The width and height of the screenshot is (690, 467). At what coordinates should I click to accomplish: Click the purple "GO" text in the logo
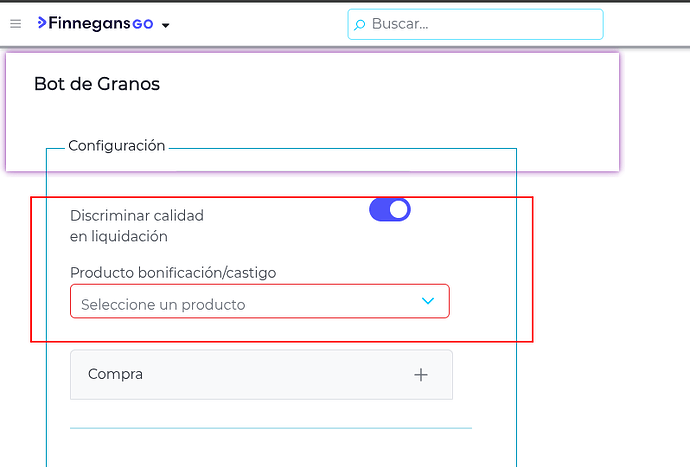(143, 24)
